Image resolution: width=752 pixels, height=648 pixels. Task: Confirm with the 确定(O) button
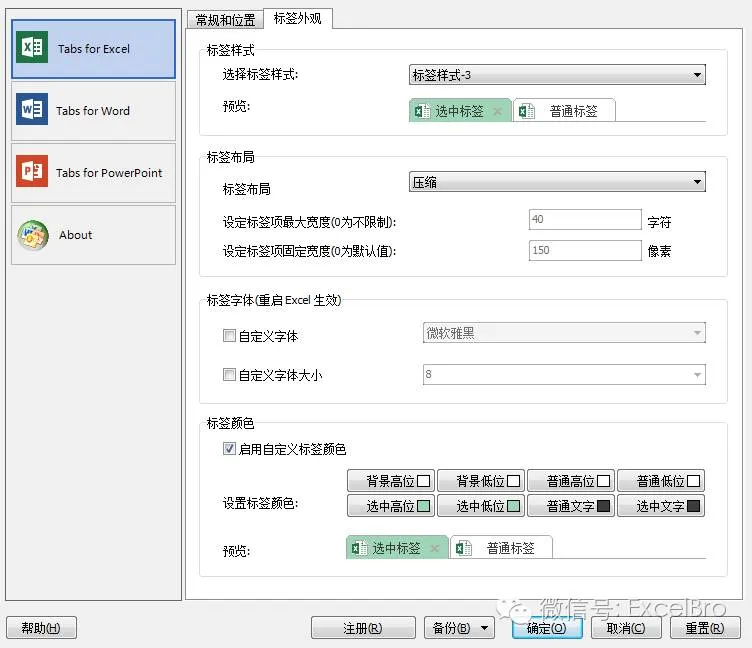[x=547, y=628]
